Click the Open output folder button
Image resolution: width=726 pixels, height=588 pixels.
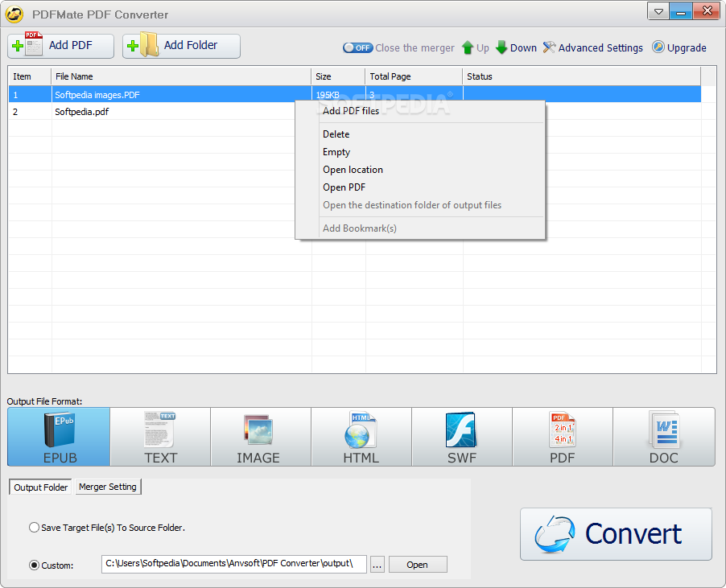418,565
